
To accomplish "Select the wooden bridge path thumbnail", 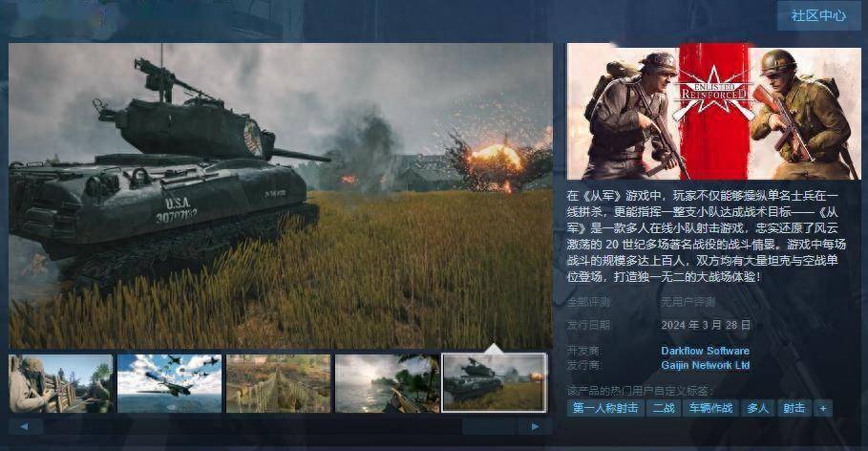I will click(279, 383).
